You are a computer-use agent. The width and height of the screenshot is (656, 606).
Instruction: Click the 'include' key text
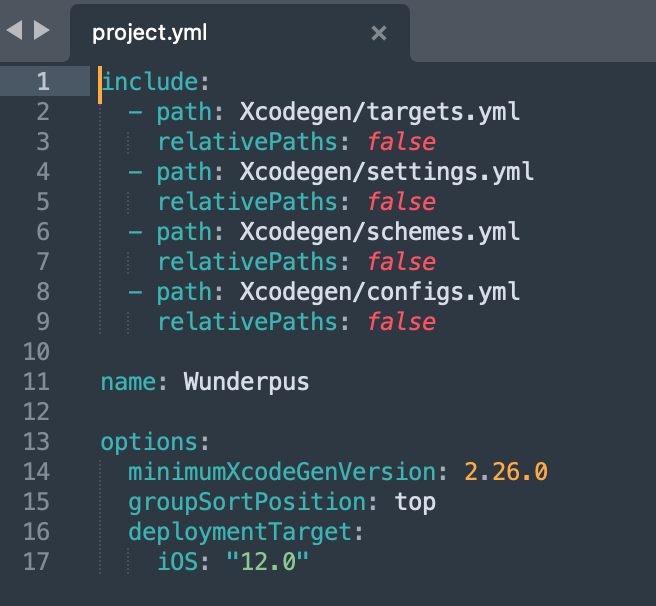(x=150, y=81)
